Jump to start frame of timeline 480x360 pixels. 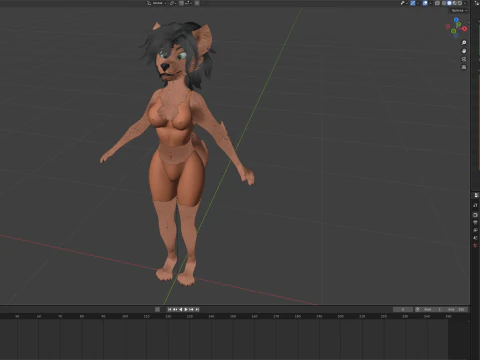[x=169, y=309]
